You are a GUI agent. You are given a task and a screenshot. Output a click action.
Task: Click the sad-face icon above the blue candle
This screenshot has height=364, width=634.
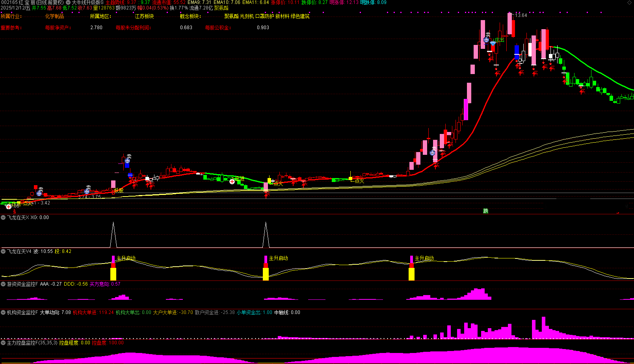tap(127, 161)
